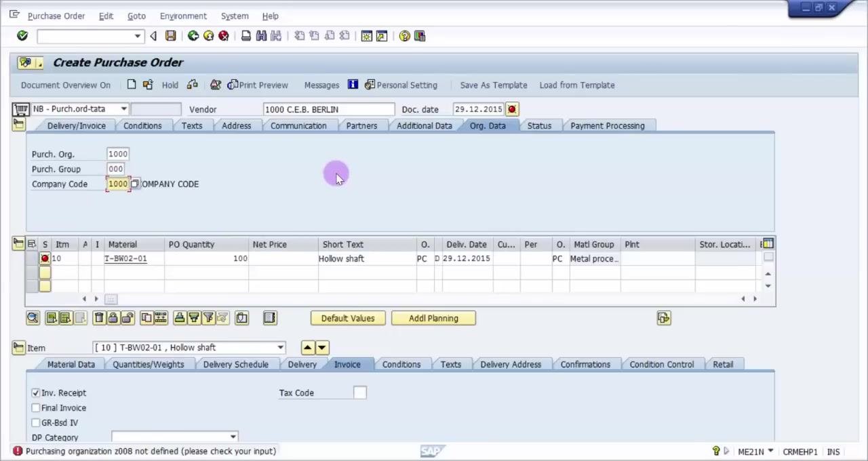Click the red error status icon for item 10
Screen dimensions: 868x461
tap(45, 258)
